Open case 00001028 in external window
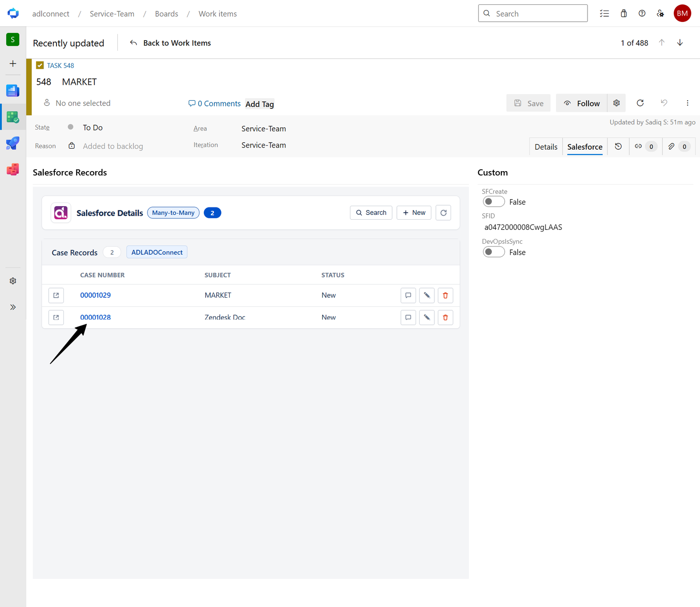The image size is (700, 607). pos(56,317)
